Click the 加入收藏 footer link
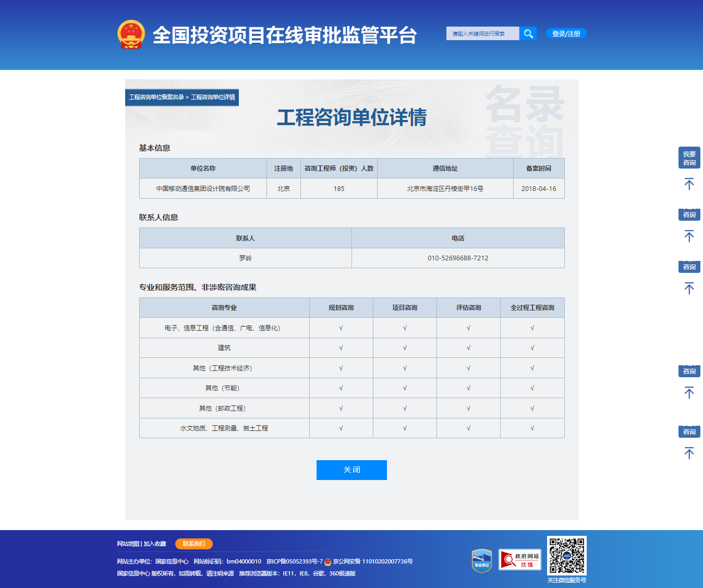This screenshot has height=588, width=703. click(x=155, y=544)
